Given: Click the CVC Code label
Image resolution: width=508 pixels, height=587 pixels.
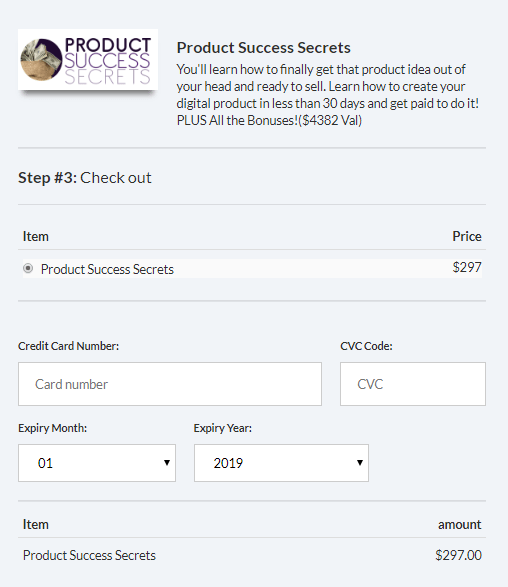Looking at the screenshot, I should pyautogui.click(x=366, y=346).
